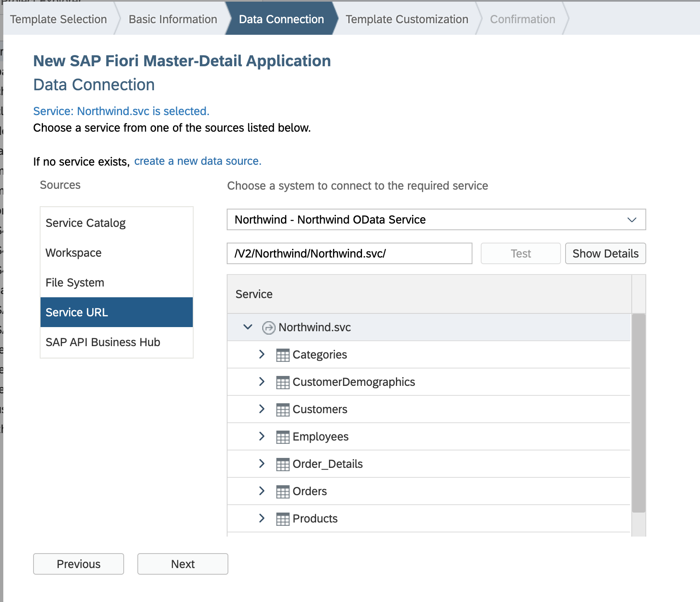The height and width of the screenshot is (602, 700).
Task: Click the table icon next to Order_Details
Action: pos(283,464)
